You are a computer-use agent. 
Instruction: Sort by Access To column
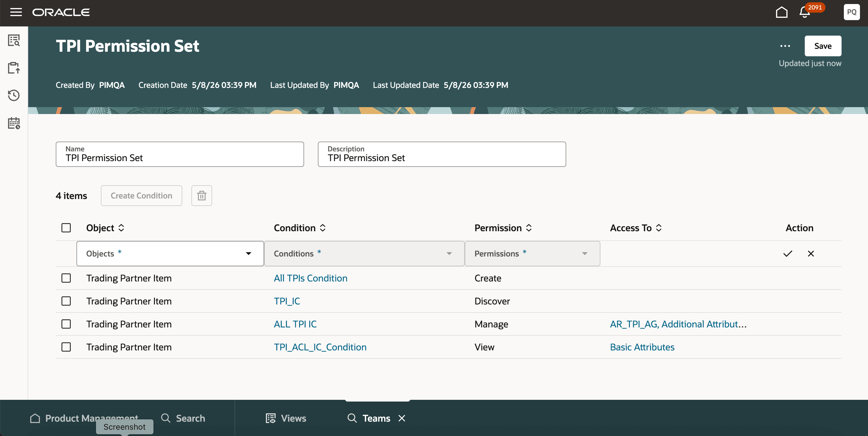click(659, 228)
